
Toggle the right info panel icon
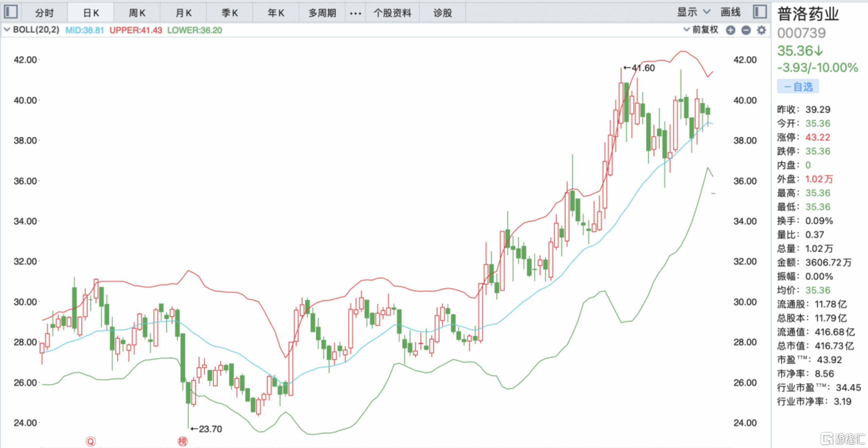click(760, 12)
